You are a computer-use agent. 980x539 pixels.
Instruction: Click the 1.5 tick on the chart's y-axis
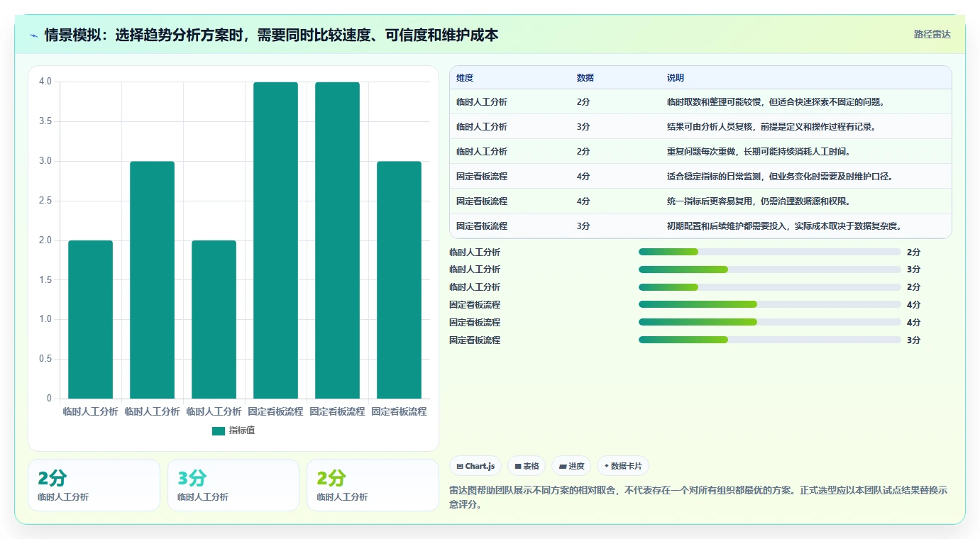coord(45,280)
